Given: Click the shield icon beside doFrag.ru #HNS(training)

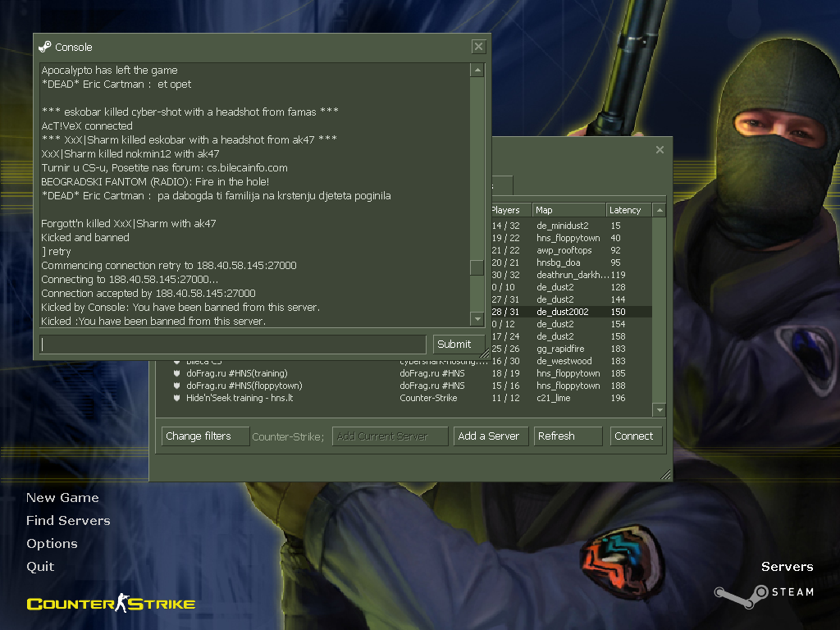Looking at the screenshot, I should click(x=177, y=373).
